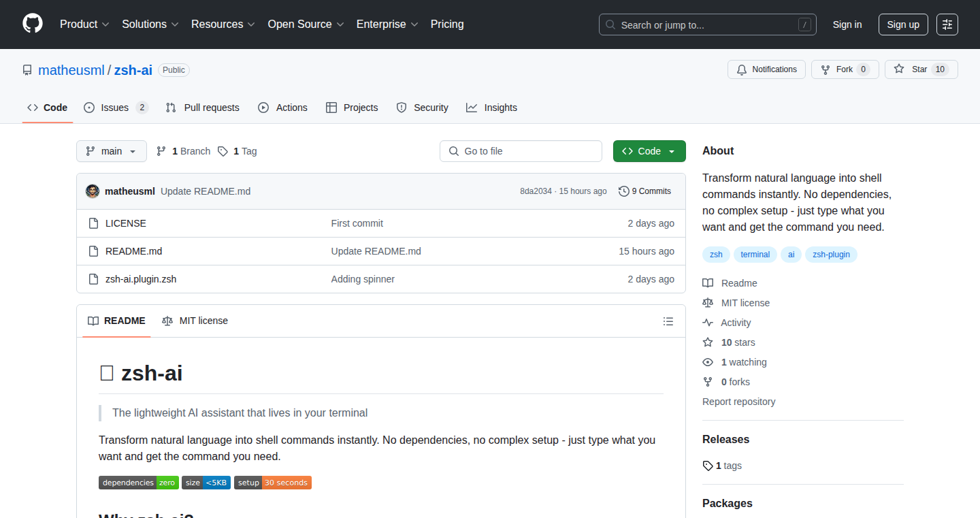Switch to the Actions tab

(283, 108)
